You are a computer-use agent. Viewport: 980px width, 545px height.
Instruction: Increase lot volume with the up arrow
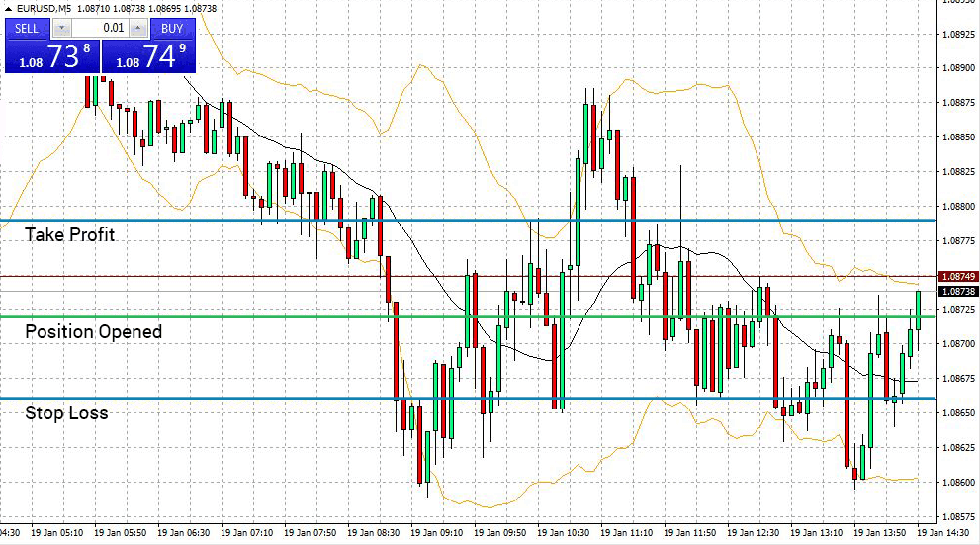click(x=138, y=30)
